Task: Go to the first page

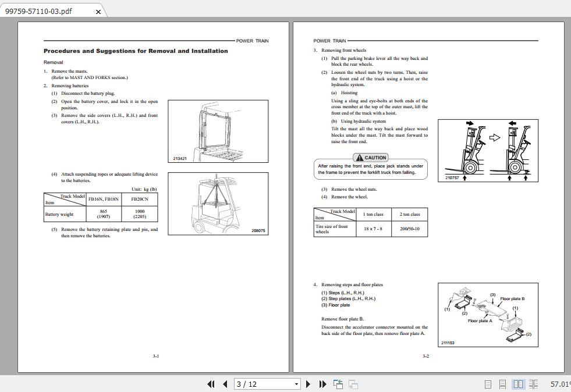Action: (x=212, y=384)
